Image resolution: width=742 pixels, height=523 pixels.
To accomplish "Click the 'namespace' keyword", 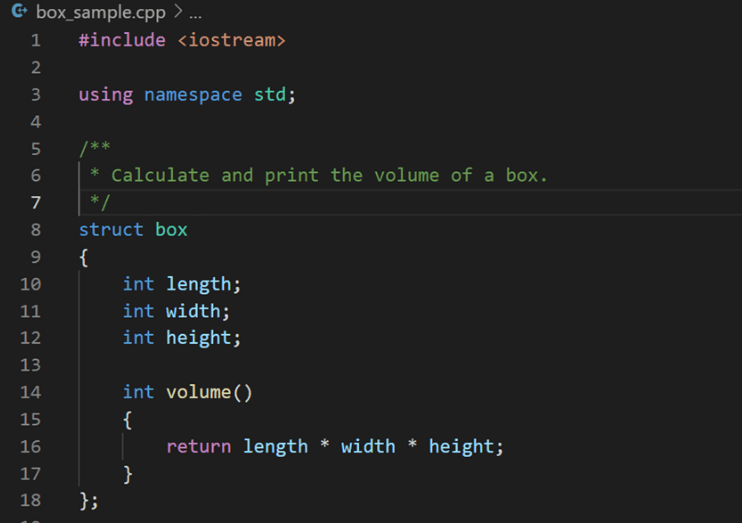I will point(193,95).
